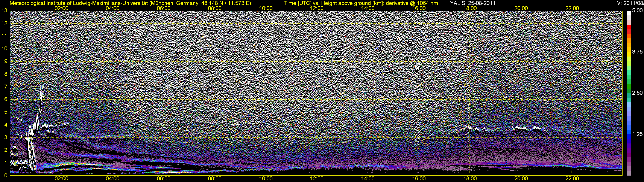Click the 'YALIS: 25-08-2011' label
This screenshot has width=644, height=182.
(x=472, y=3)
